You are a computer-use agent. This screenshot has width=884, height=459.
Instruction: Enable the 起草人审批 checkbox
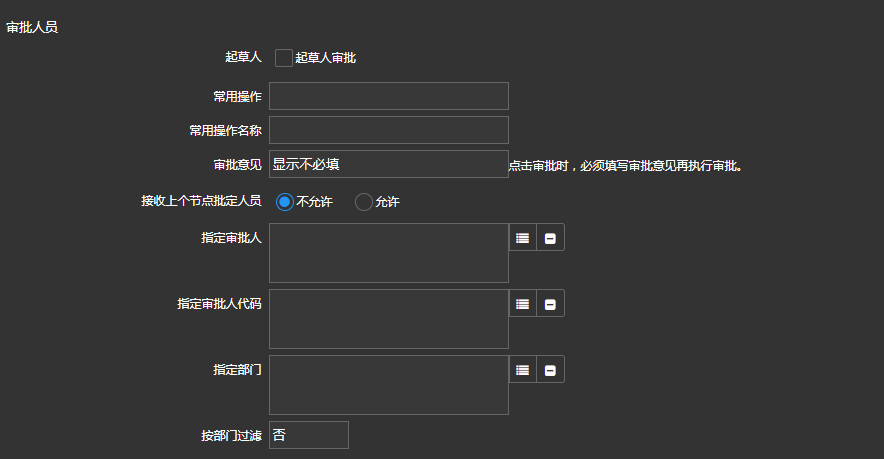[284, 58]
